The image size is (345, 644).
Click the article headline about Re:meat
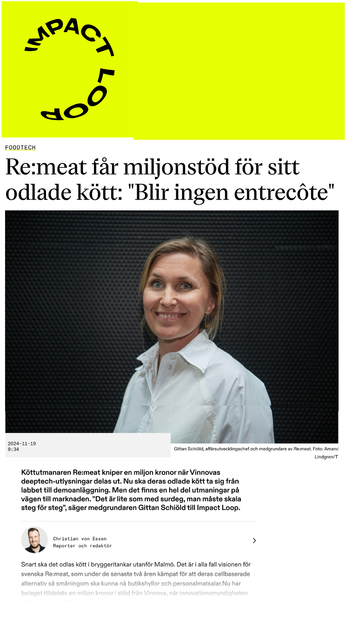[170, 180]
